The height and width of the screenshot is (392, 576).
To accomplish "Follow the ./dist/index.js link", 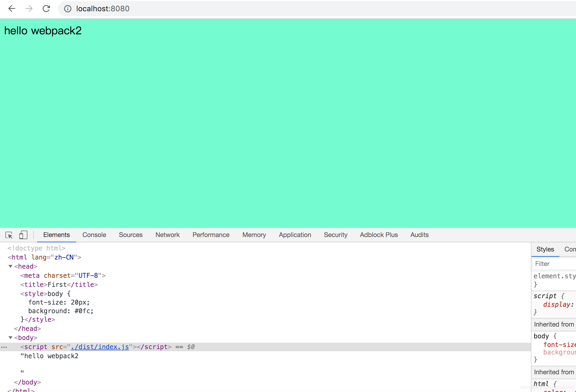I will pyautogui.click(x=100, y=347).
